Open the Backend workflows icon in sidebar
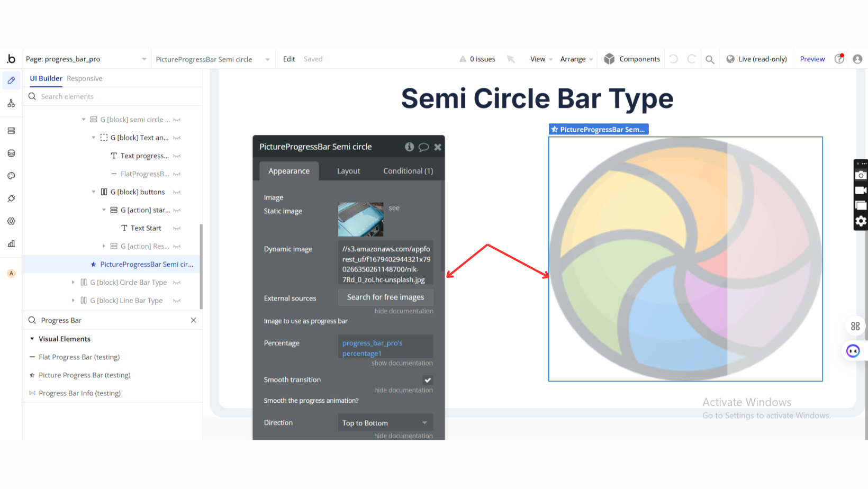 click(x=11, y=131)
